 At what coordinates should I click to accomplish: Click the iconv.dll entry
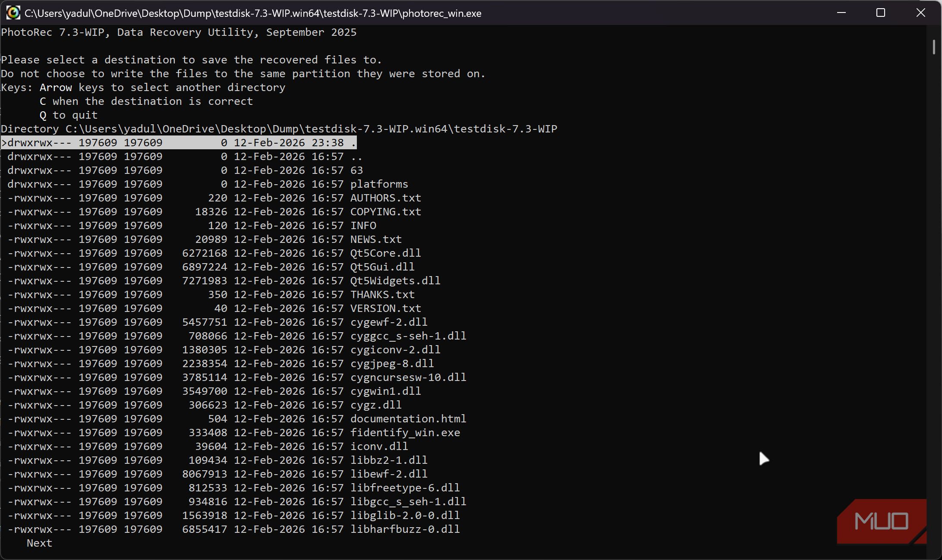pos(208,447)
